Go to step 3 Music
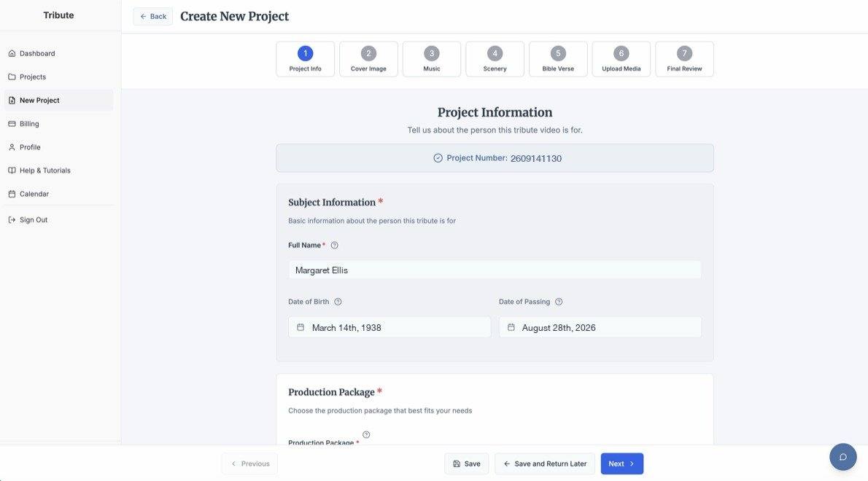868x481 pixels. click(x=432, y=59)
